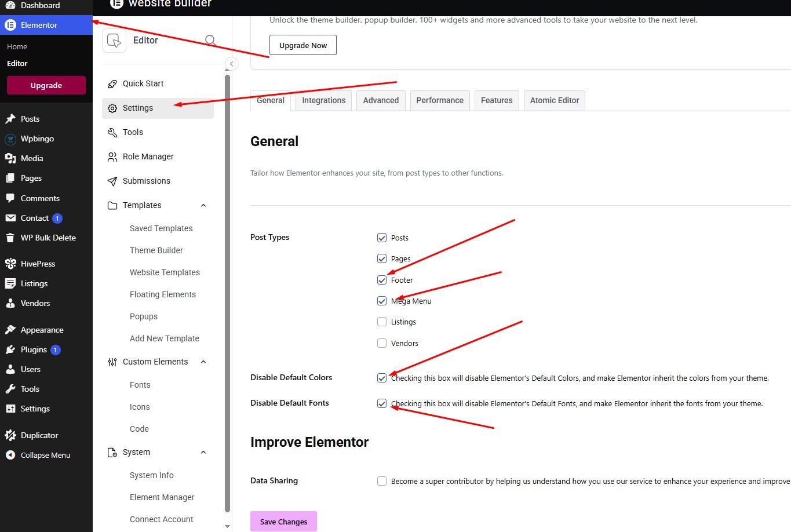Click the Editor cursor logo icon
This screenshot has height=532, width=791.
coord(114,41)
